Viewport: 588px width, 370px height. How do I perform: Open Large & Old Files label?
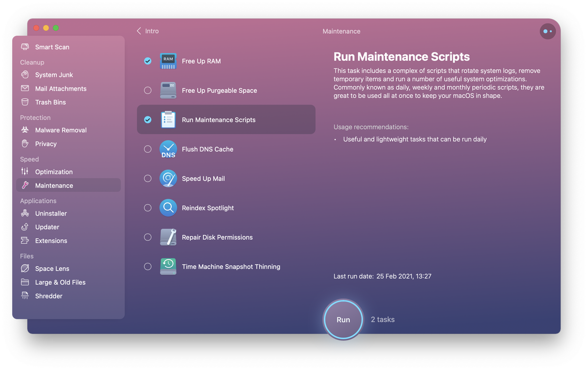coord(60,282)
